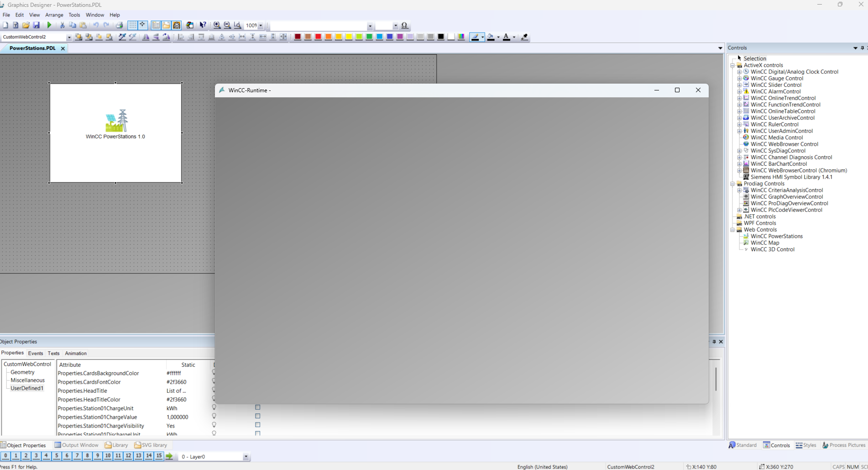Pick the yellow color swatch
The width and height of the screenshot is (868, 470).
[349, 37]
